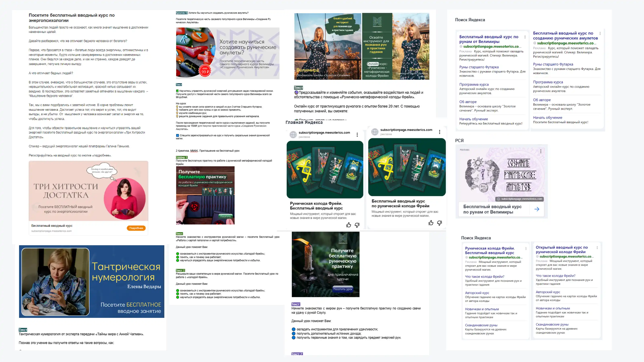The height and width of the screenshot is (362, 644).
Task: Open the 'Создание рунических амулетов' РСЯ banner image
Action: (x=502, y=174)
